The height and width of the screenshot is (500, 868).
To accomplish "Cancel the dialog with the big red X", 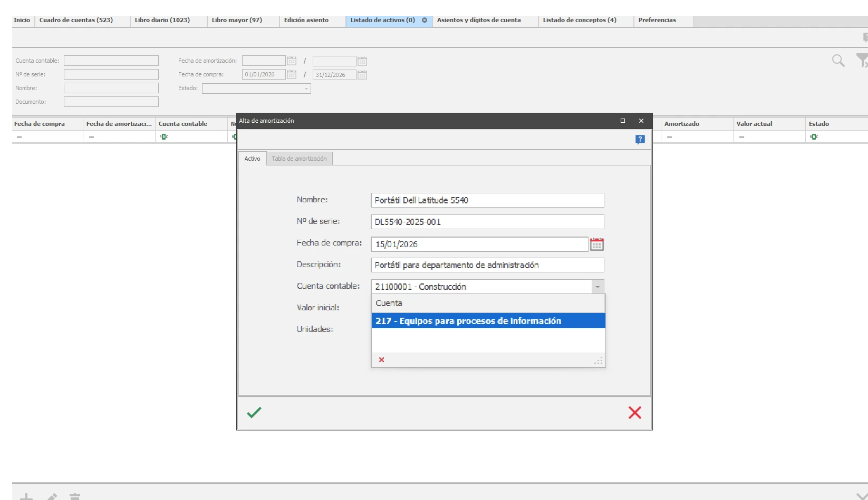I will pyautogui.click(x=635, y=413).
